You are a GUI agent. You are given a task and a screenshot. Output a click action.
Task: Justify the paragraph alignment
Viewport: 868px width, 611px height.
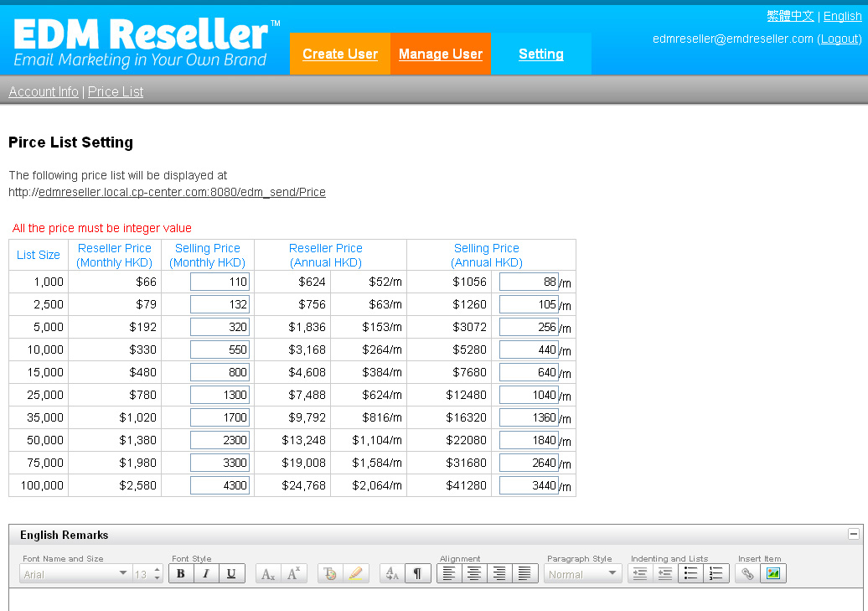(524, 574)
